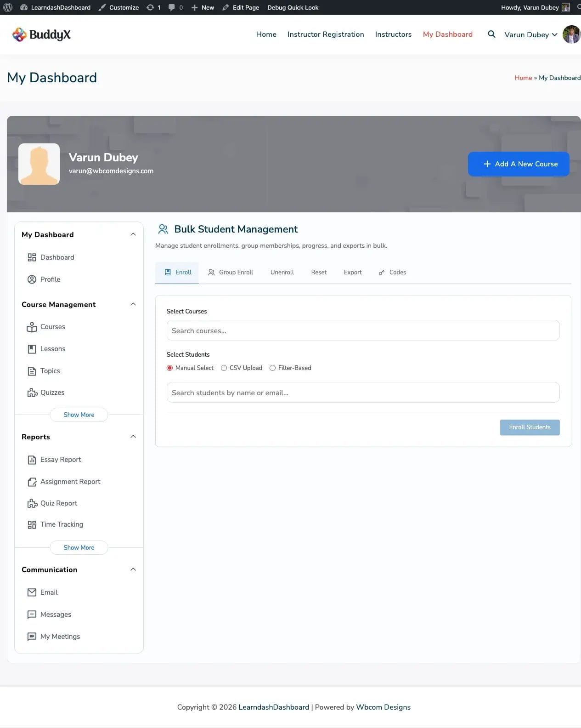Switch to the Unenroll tab

(x=282, y=273)
